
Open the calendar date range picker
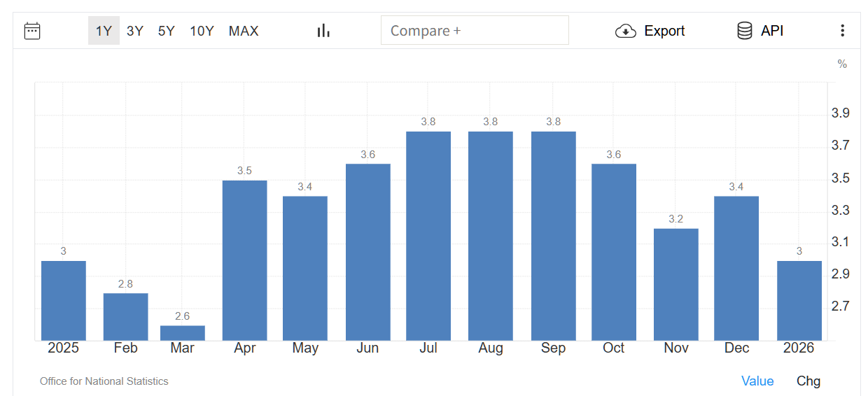coord(32,31)
